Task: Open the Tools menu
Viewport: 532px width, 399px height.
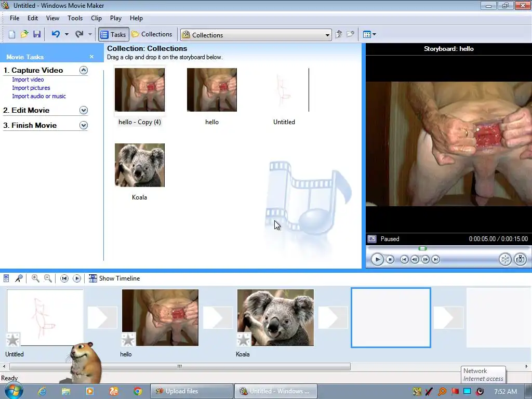Action: tap(75, 18)
